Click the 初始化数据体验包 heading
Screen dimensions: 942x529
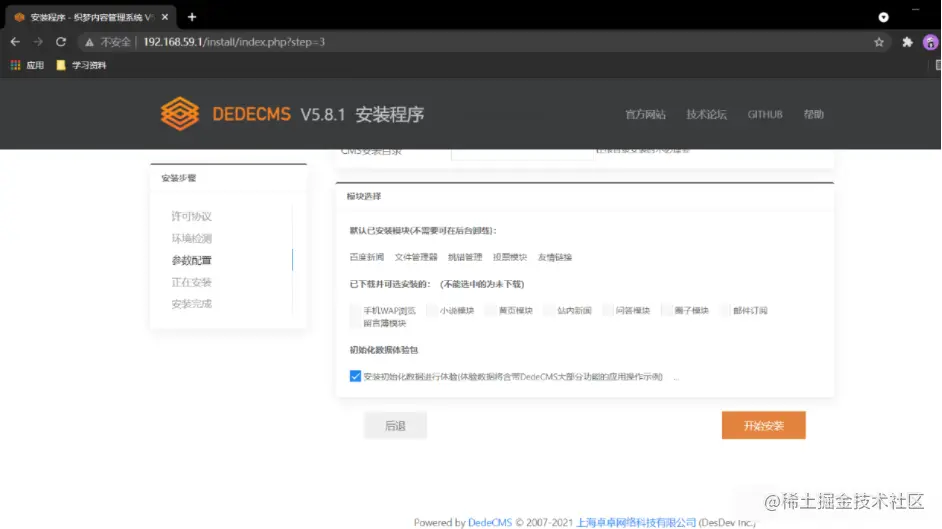383,349
